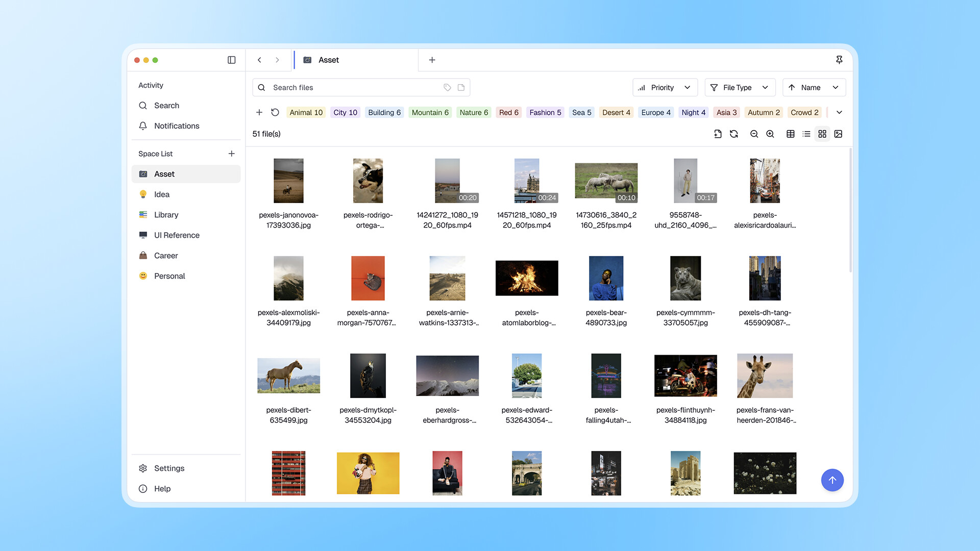Open the Library space in sidebar
Screen dimensions: 980x551
tap(166, 215)
